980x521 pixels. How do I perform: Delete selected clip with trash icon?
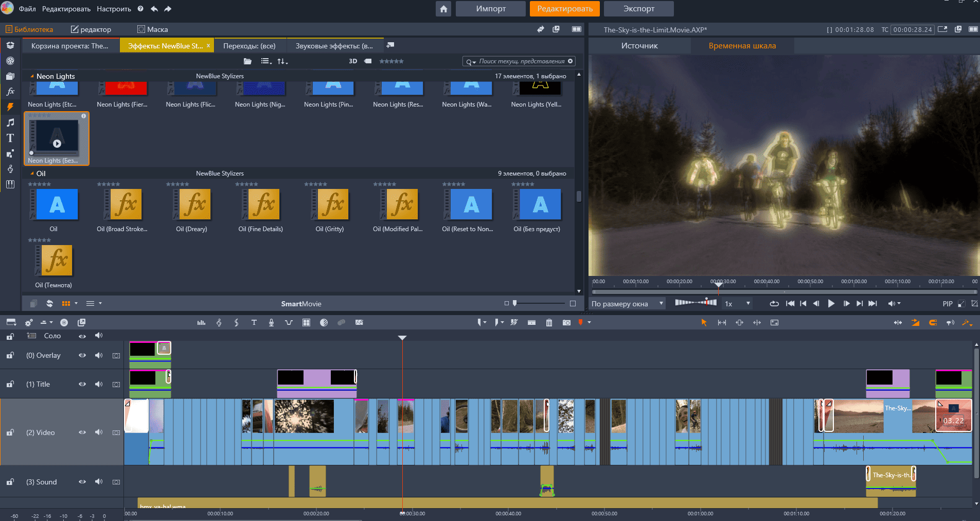(x=549, y=322)
